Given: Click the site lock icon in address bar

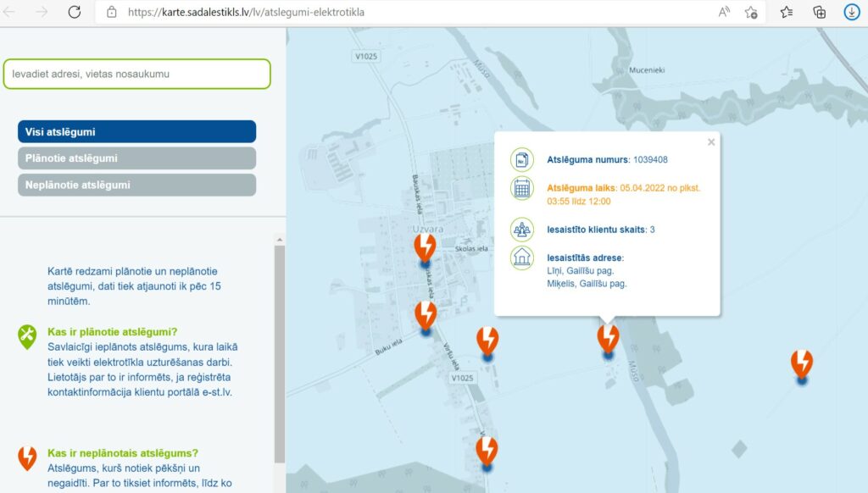Looking at the screenshot, I should click(112, 13).
